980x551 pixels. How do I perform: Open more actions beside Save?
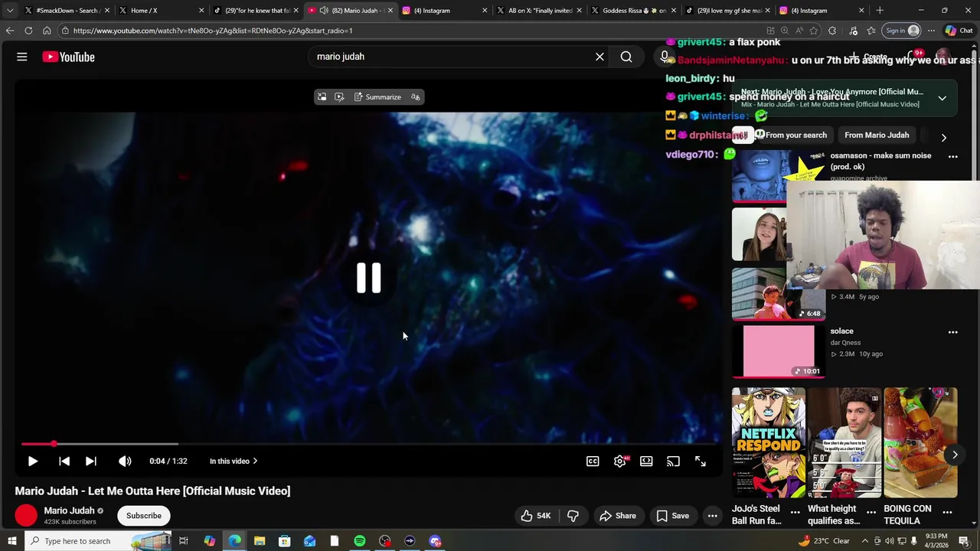[712, 516]
